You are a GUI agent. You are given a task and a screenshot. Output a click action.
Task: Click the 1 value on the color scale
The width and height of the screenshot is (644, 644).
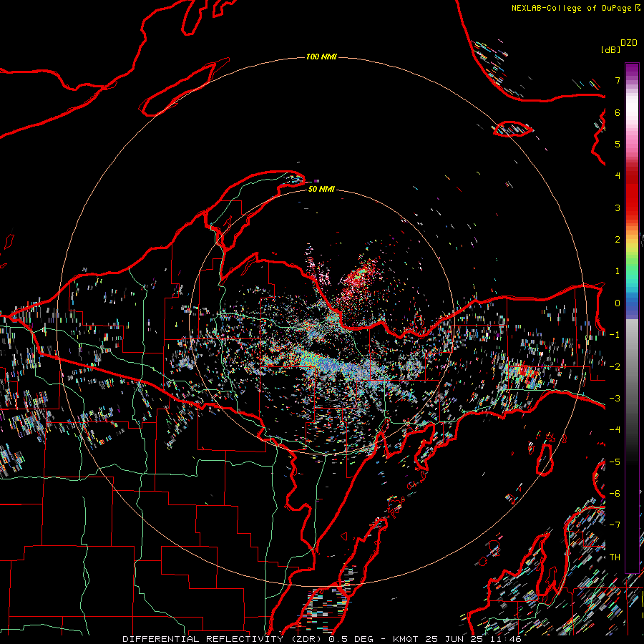coord(618,271)
